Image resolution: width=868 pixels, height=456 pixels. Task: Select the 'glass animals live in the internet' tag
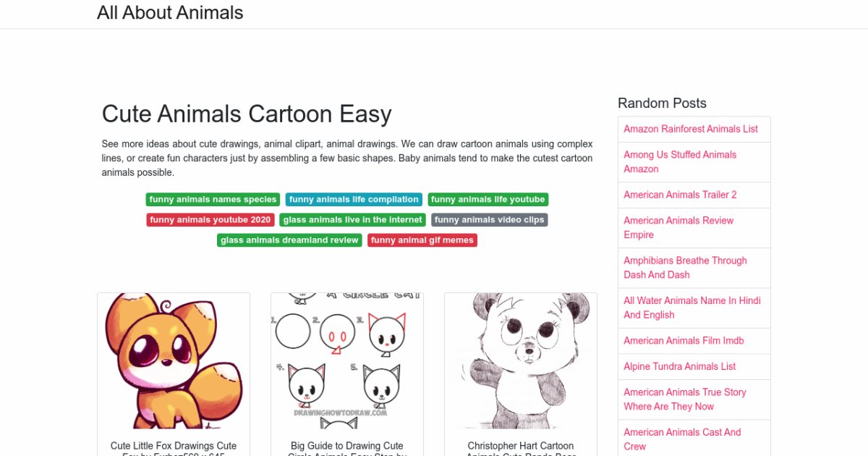pyautogui.click(x=353, y=220)
